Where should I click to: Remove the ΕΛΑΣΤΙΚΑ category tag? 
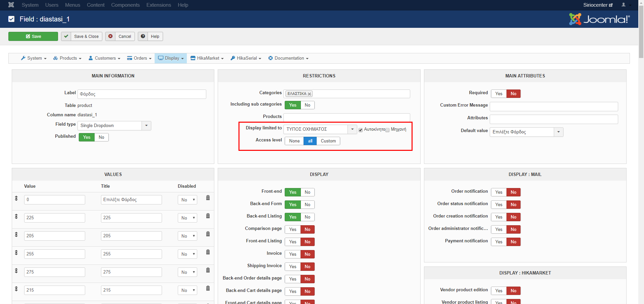(309, 94)
